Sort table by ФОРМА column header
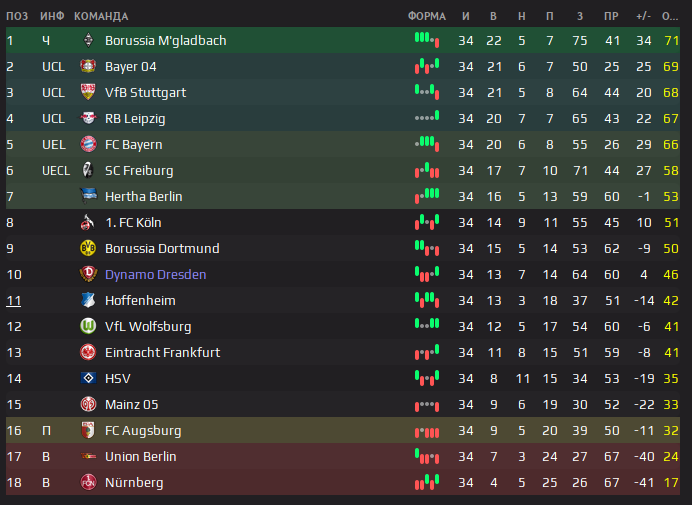 pyautogui.click(x=426, y=16)
